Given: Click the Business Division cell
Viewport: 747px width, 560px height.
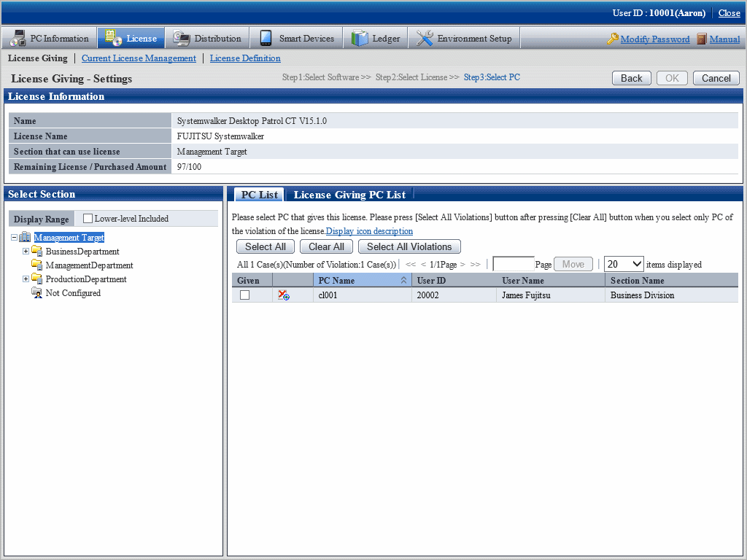Looking at the screenshot, I should [672, 295].
